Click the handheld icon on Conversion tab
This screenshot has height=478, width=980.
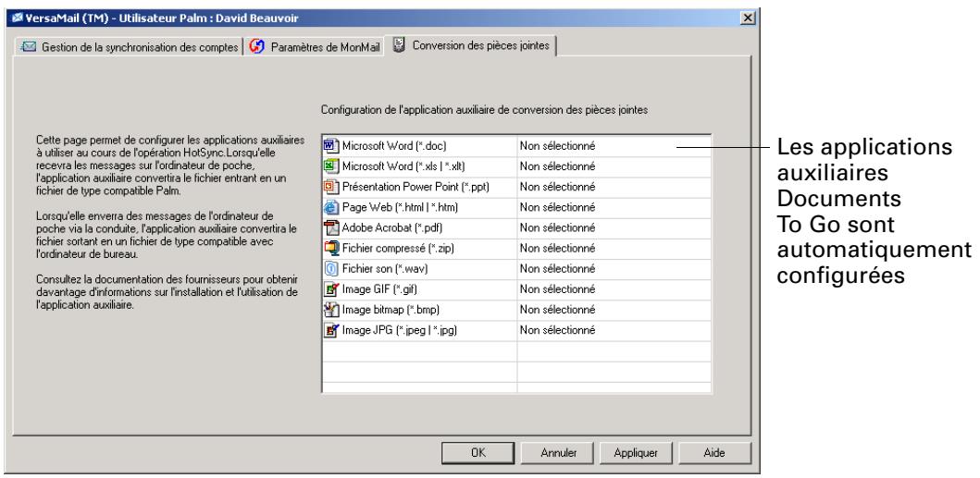click(399, 45)
